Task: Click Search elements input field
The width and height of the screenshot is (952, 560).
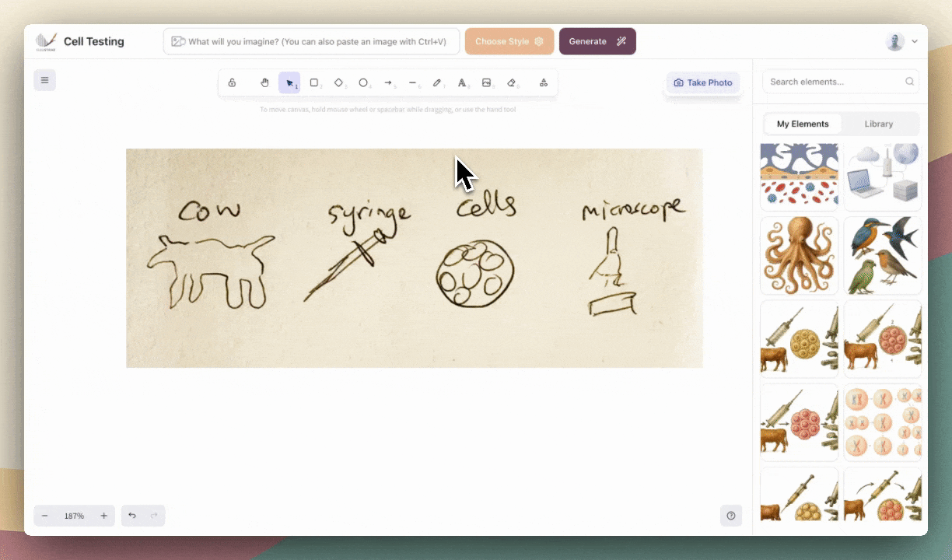Action: tap(840, 82)
